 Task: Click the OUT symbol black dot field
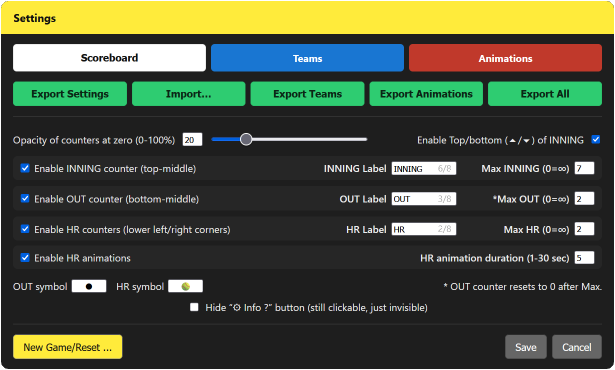coord(89,286)
